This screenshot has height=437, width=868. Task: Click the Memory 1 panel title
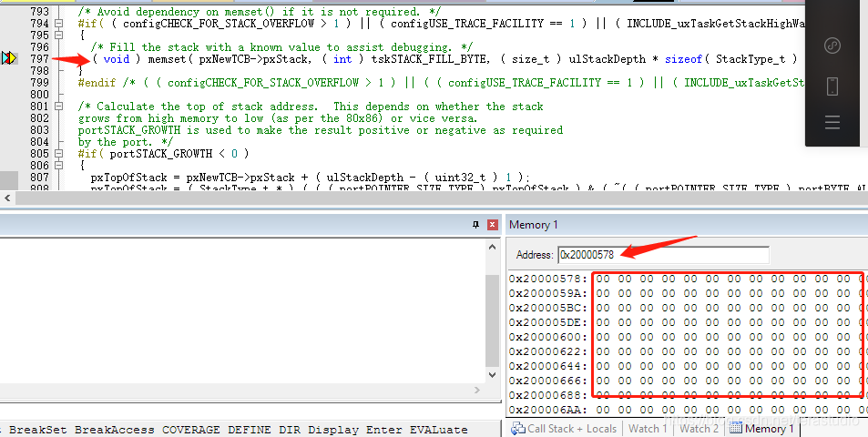(x=533, y=225)
